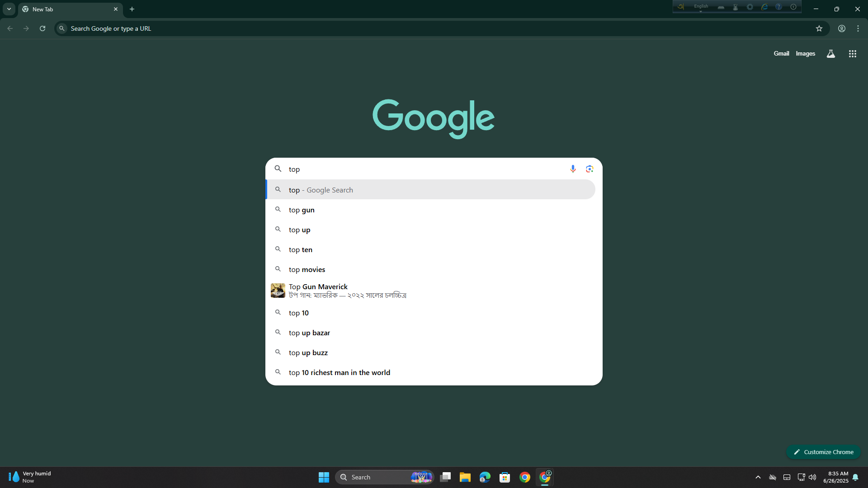Open the Windows Start menu
Image resolution: width=868 pixels, height=488 pixels.
coord(324,477)
